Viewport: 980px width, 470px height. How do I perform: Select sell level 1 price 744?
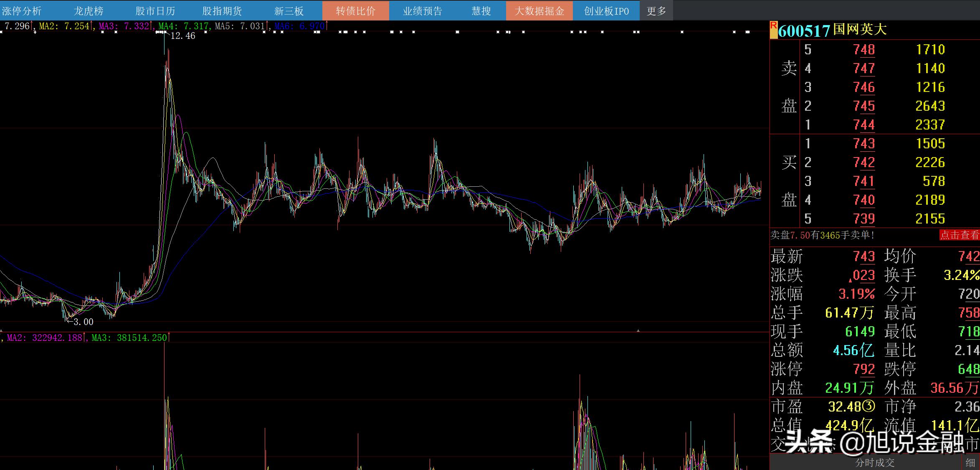864,124
